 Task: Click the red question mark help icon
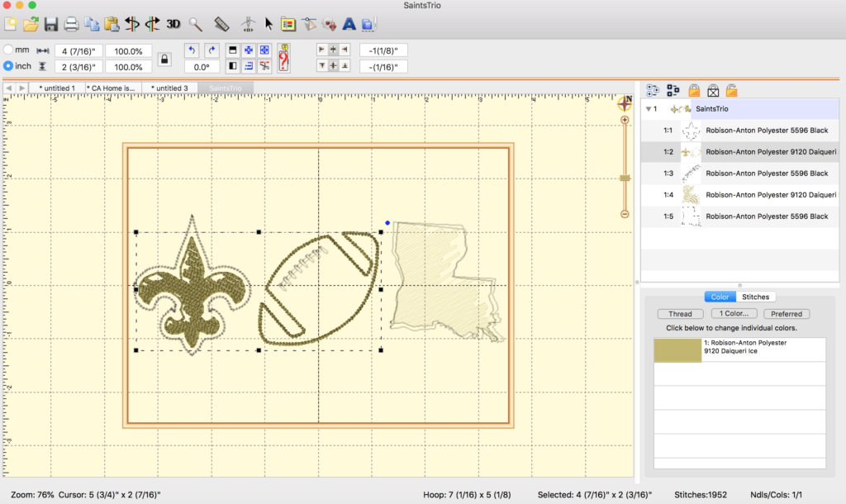coord(283,58)
